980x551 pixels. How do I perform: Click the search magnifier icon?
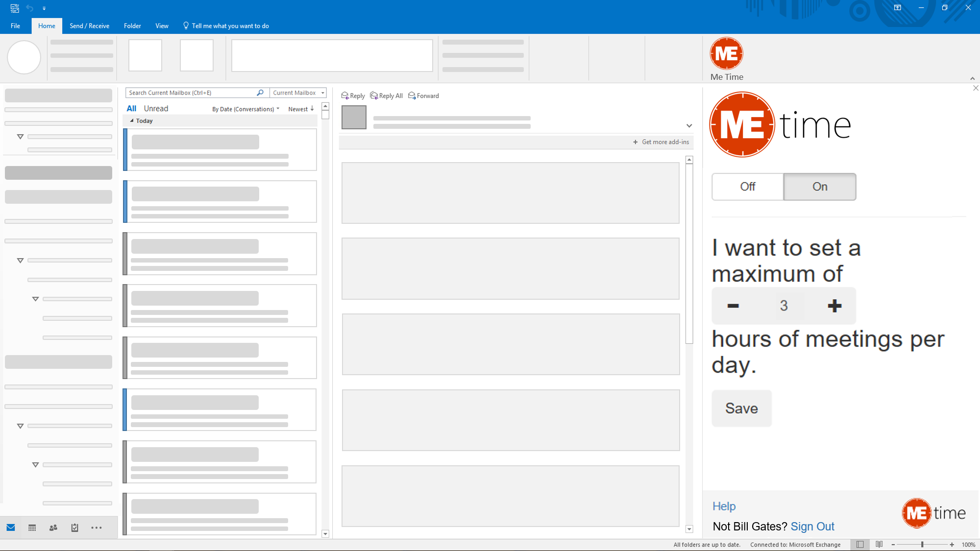point(260,93)
